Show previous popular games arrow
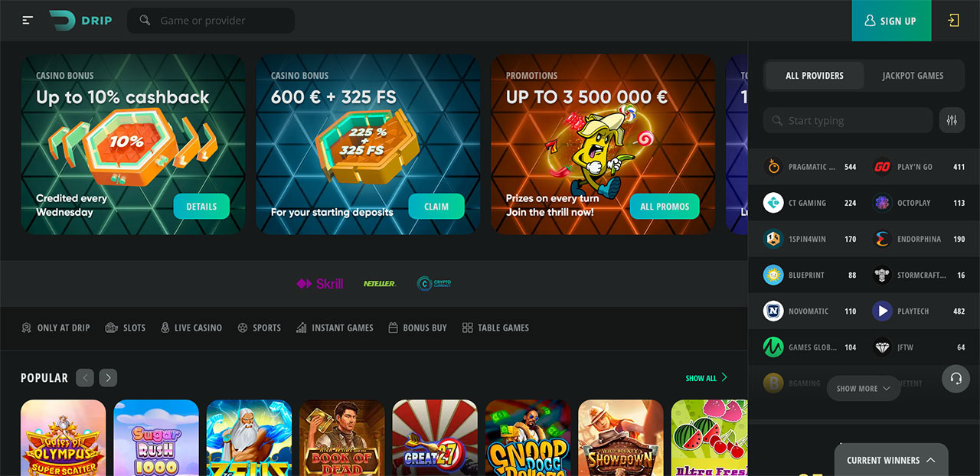This screenshot has width=980, height=476. pyautogui.click(x=85, y=377)
